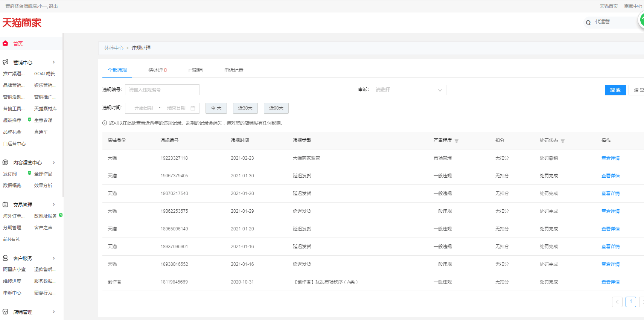The height and width of the screenshot is (320, 644).
Task: Open the 天猫首页 link at top
Action: click(608, 6)
